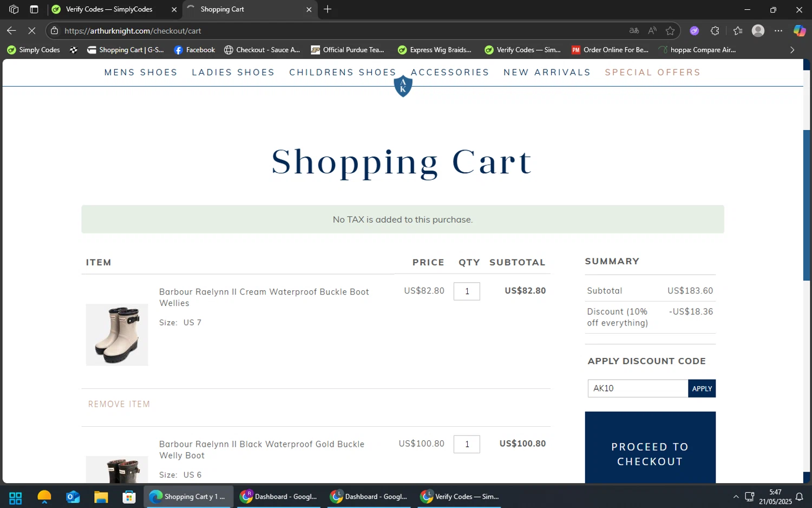
Task: Open the Favorites list icon
Action: point(738,31)
